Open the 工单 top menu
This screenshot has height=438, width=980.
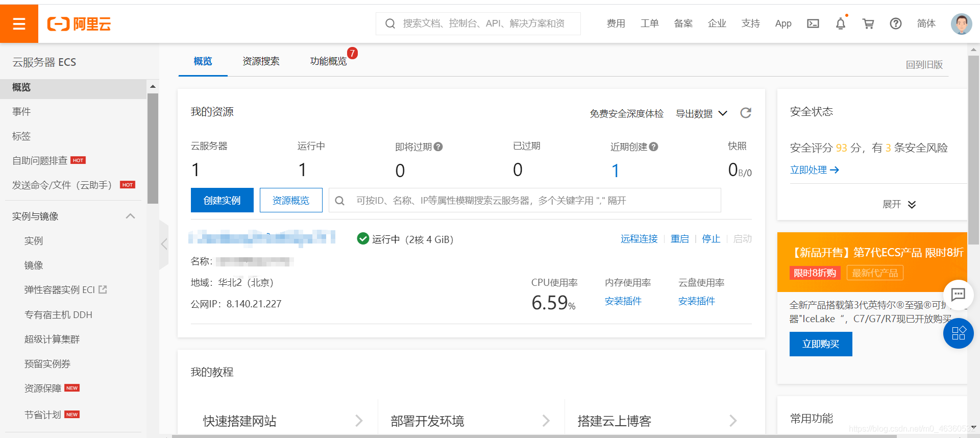coord(649,23)
